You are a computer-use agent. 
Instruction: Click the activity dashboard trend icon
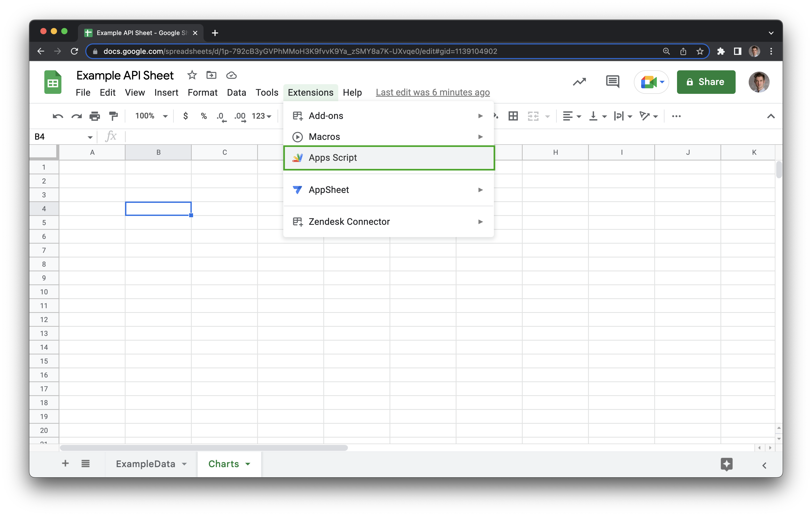pyautogui.click(x=579, y=82)
